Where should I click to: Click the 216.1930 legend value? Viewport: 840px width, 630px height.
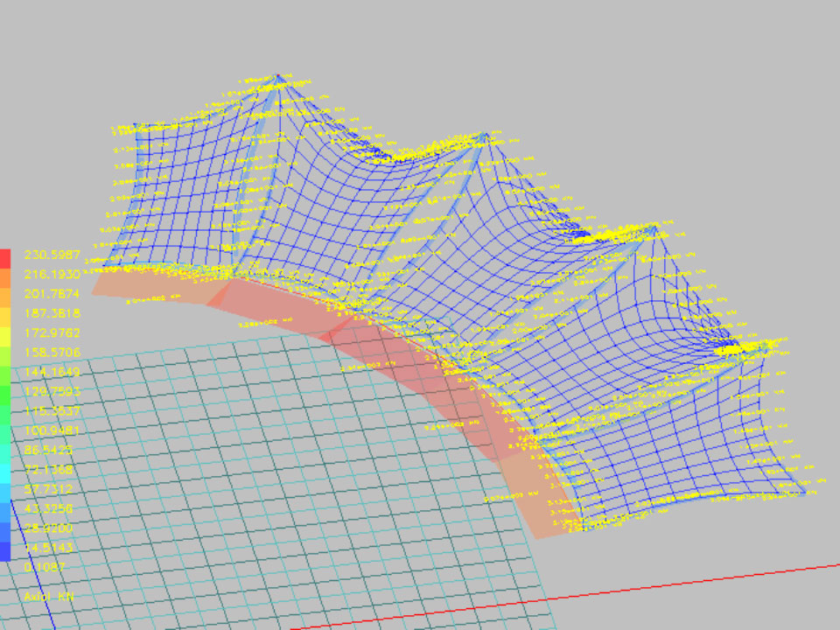pos(52,274)
